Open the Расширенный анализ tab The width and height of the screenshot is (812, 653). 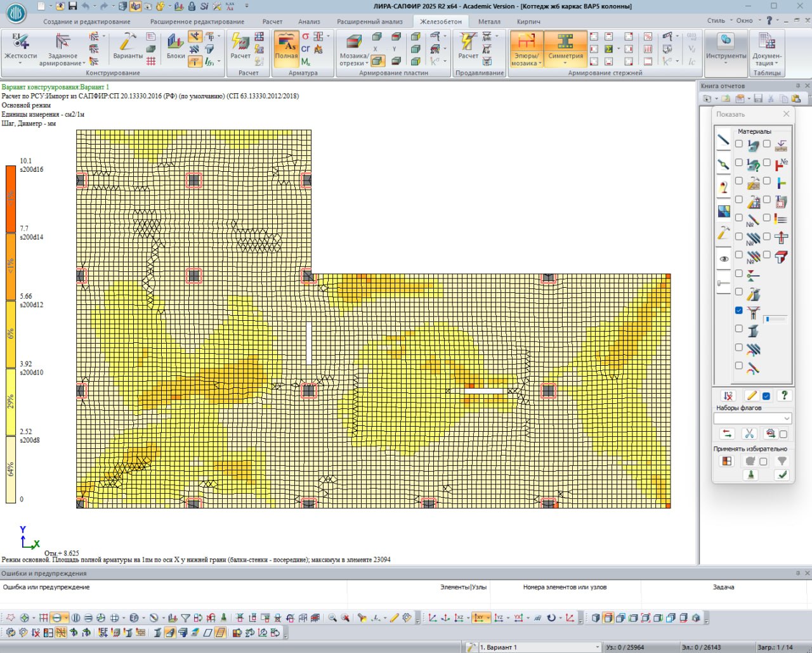369,22
